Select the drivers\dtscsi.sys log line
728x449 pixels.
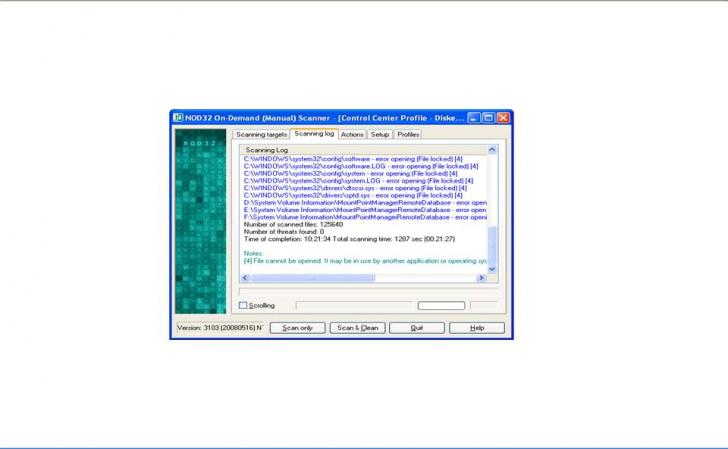pyautogui.click(x=355, y=188)
